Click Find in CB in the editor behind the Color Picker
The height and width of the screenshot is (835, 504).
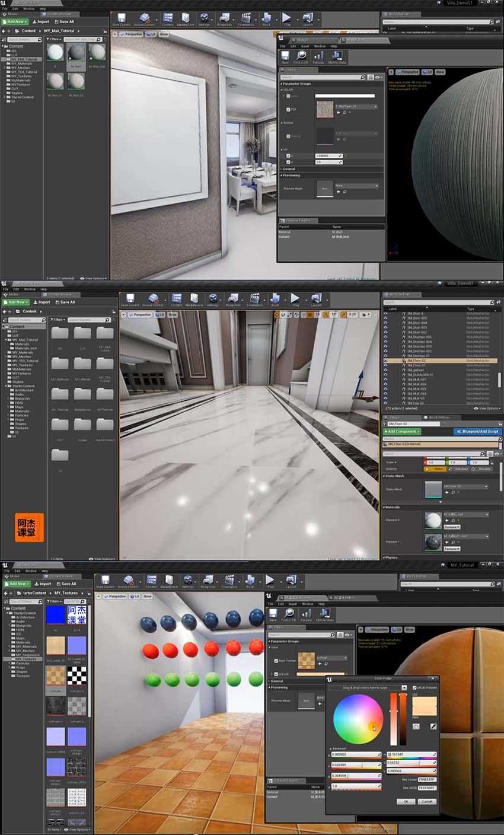pos(289,614)
